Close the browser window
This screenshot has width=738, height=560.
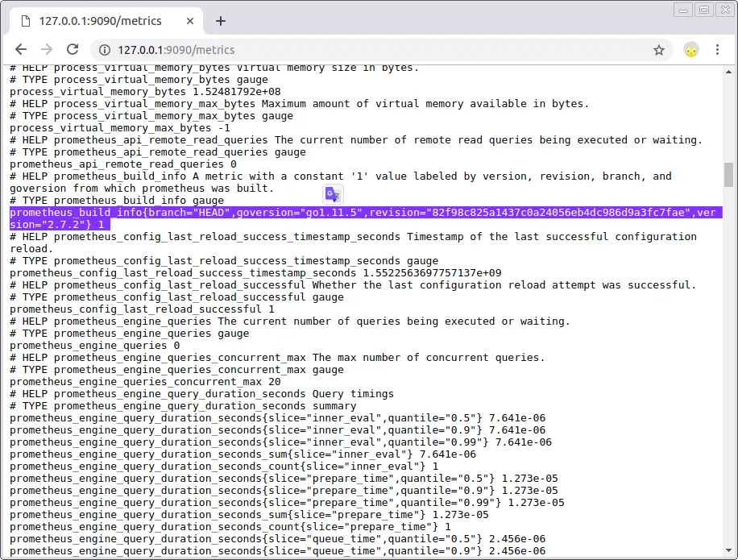coord(725,10)
